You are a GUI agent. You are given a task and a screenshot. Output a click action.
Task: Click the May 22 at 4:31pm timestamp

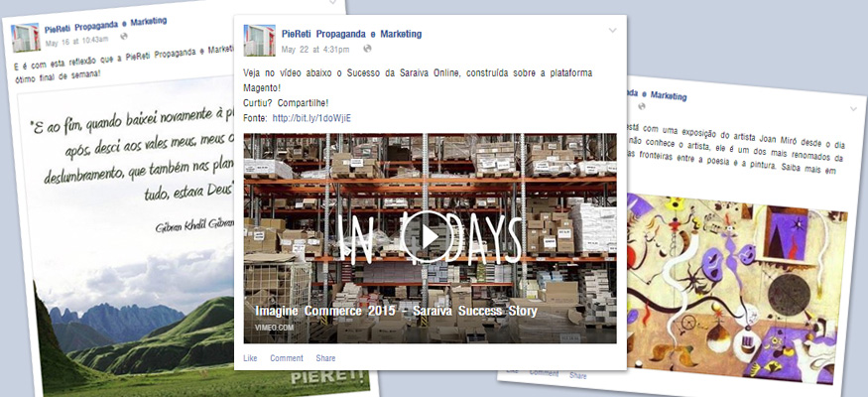pos(315,50)
